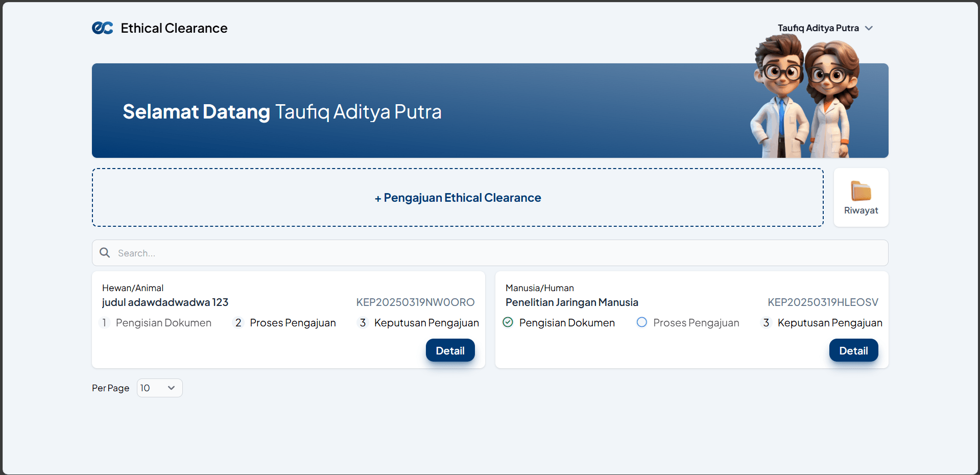This screenshot has width=980, height=475.
Task: Select Proses Pengajuan step in Animal card
Action: tap(293, 323)
